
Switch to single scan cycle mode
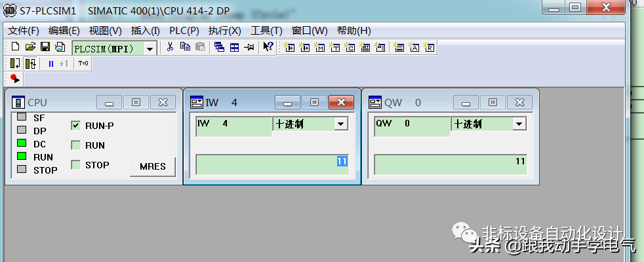coord(15,64)
